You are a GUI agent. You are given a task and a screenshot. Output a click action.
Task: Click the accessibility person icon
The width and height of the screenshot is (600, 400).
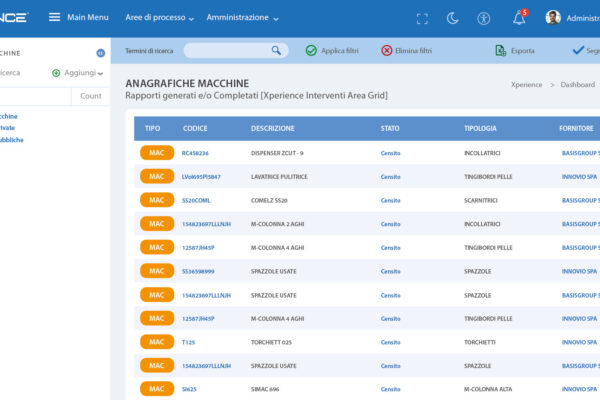[484, 18]
